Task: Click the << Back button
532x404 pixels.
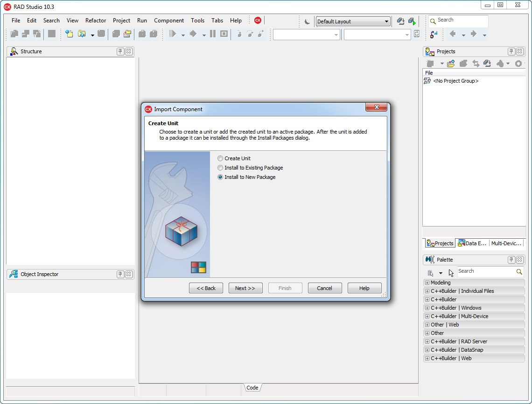Action: tap(206, 288)
